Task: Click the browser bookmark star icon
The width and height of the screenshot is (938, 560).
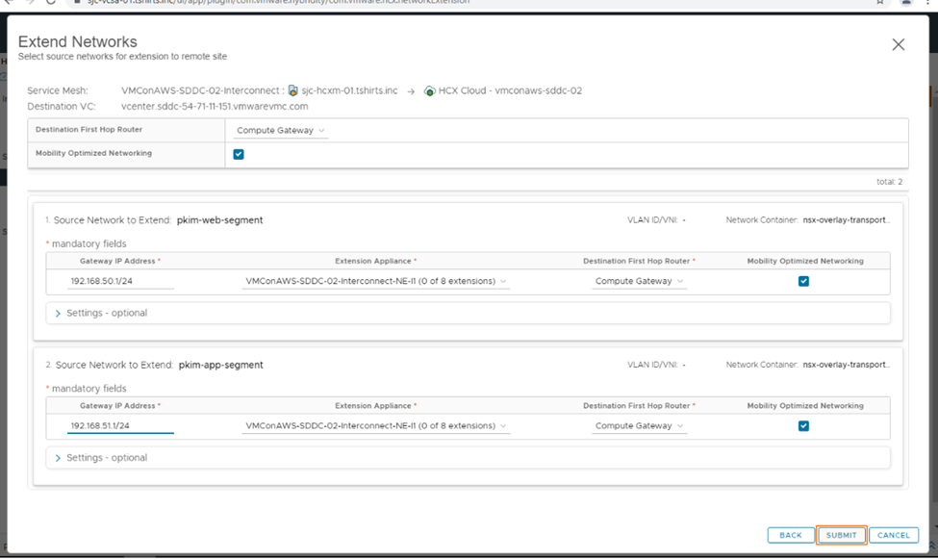Action: tap(879, 3)
